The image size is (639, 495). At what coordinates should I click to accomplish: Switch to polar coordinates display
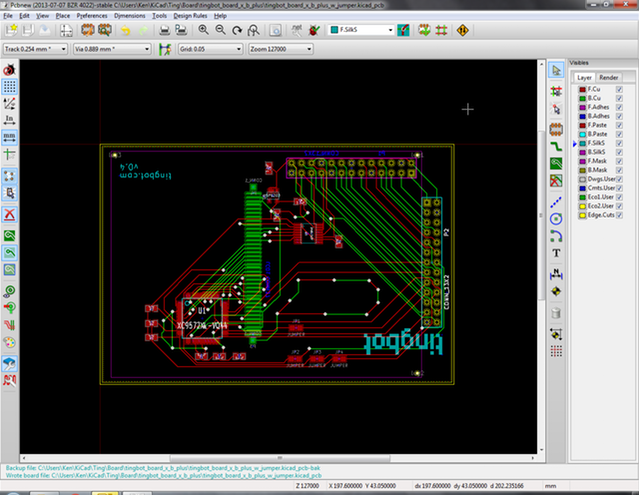9,103
